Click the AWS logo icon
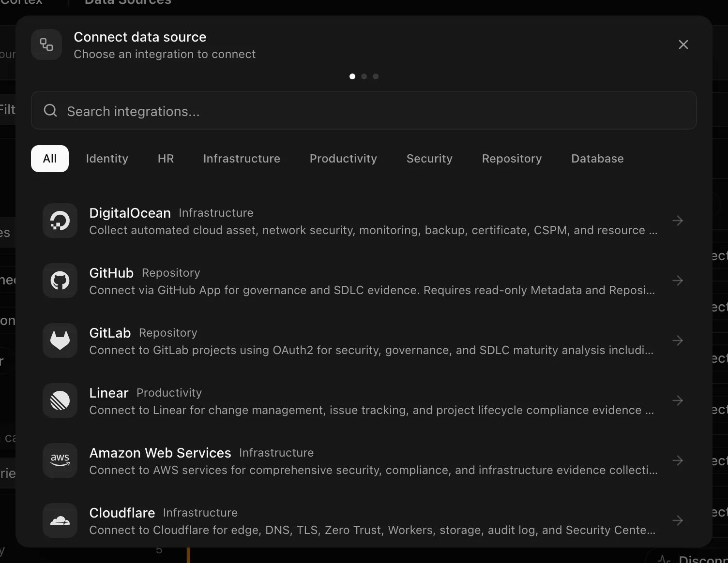 (x=60, y=460)
